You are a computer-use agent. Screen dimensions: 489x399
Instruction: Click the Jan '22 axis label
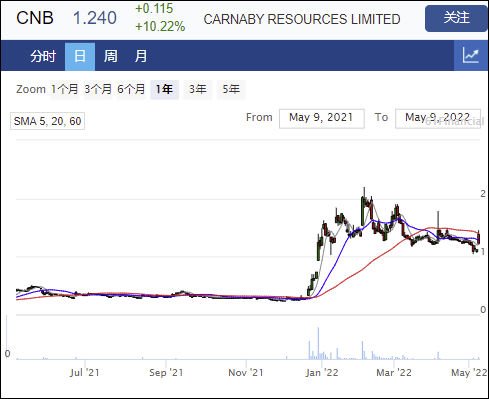pyautogui.click(x=322, y=372)
